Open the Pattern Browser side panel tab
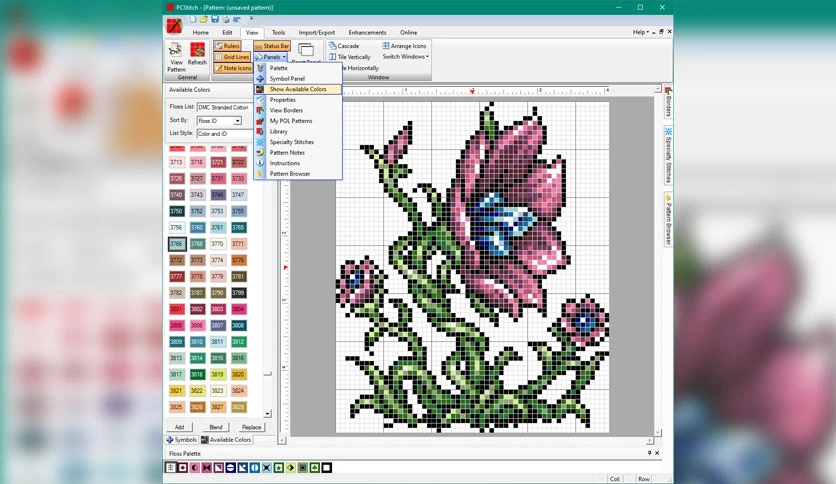This screenshot has width=836, height=484. tap(668, 219)
